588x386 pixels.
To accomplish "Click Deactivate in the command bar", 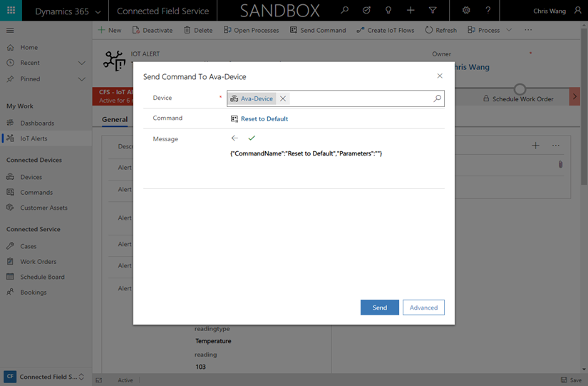I will coord(153,30).
